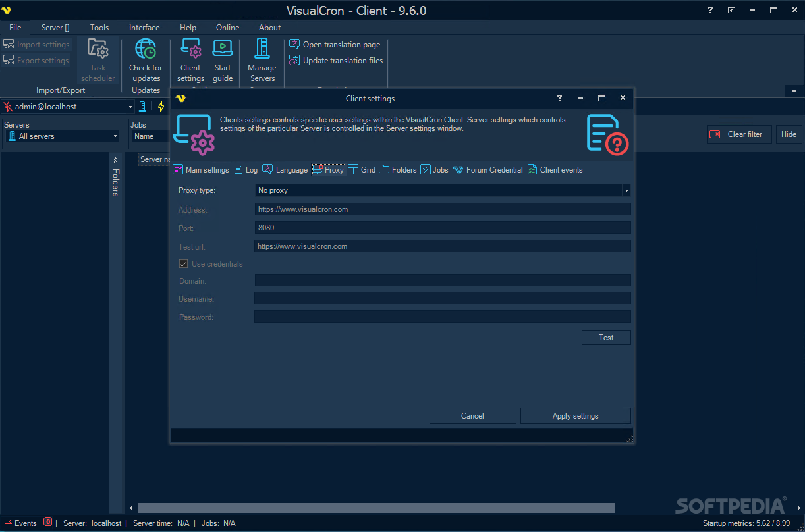Switch to the Grid tab
805x532 pixels.
[362, 170]
